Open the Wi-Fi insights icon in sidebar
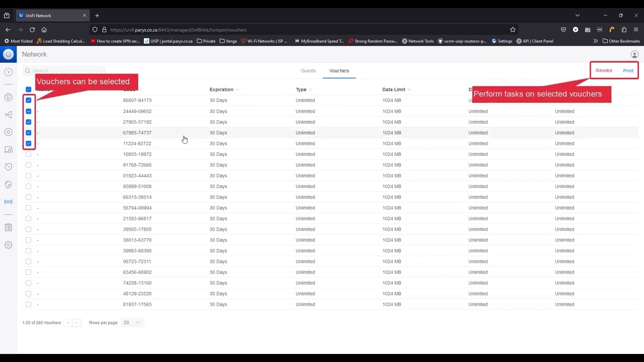 pyautogui.click(x=8, y=185)
